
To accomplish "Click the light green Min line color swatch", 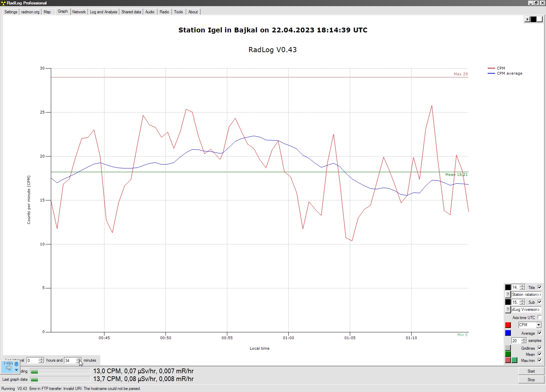I will point(514,360).
